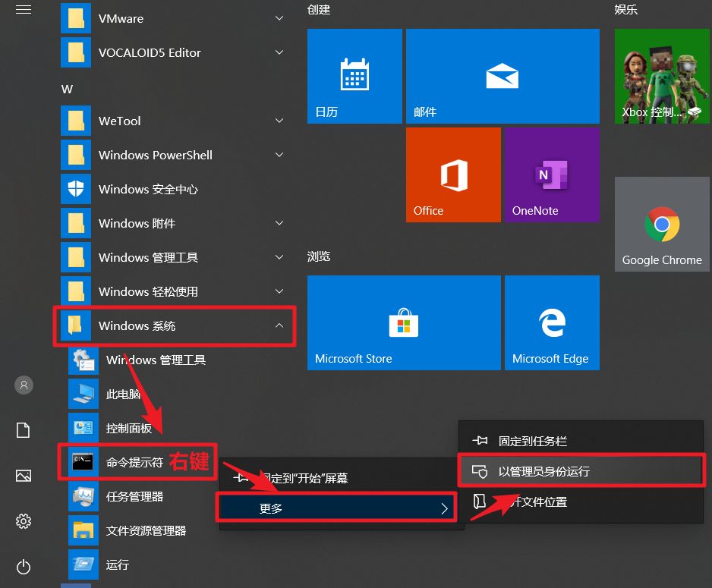Viewport: 712px width, 588px height.
Task: Click the Power icon
Action: (x=24, y=567)
